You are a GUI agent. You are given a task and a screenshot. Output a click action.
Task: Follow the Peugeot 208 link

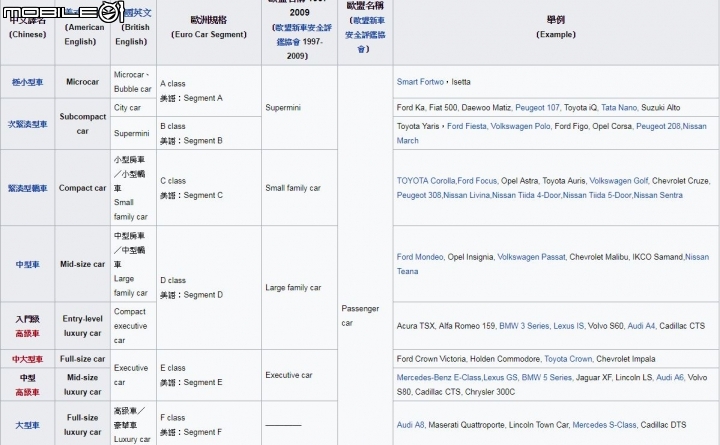[658, 126]
